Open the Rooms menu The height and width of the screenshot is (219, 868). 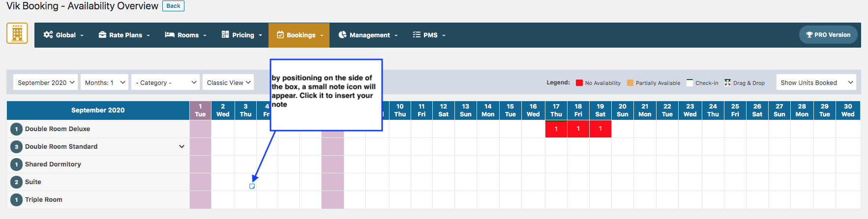pos(185,35)
